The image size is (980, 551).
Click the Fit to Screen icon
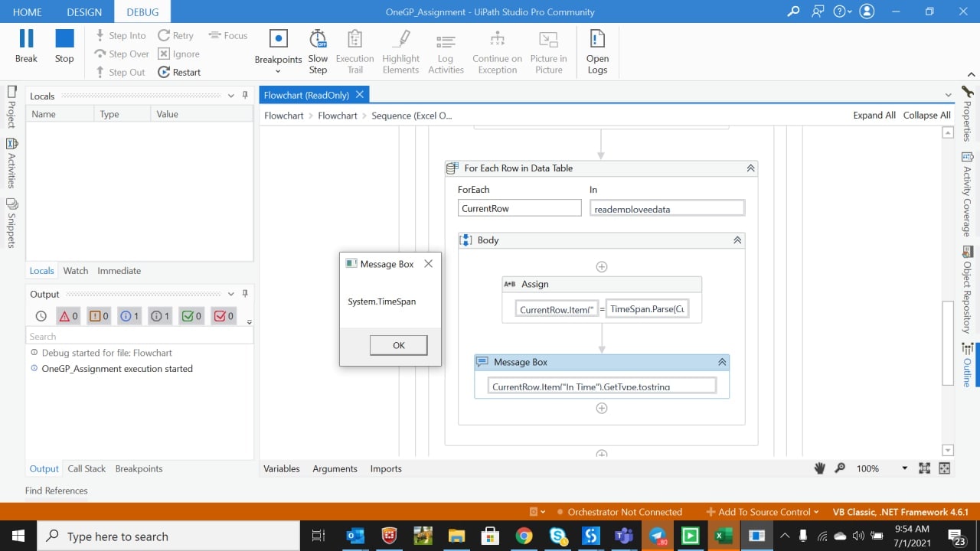click(x=924, y=468)
